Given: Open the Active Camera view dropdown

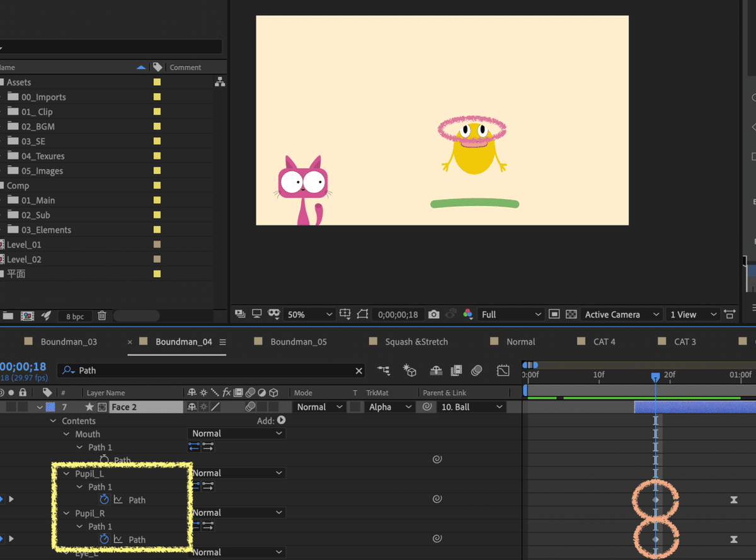Looking at the screenshot, I should (x=622, y=314).
